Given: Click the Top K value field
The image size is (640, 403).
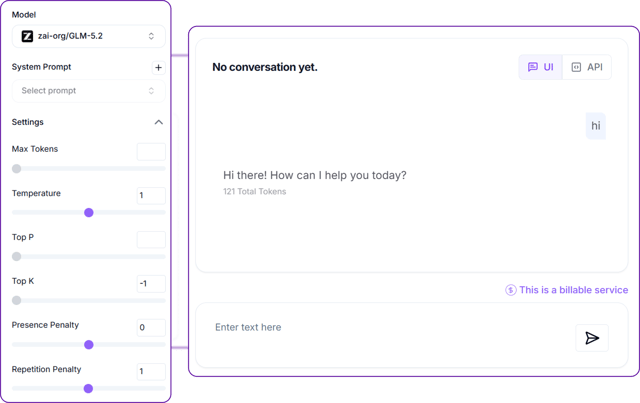Looking at the screenshot, I should [151, 283].
